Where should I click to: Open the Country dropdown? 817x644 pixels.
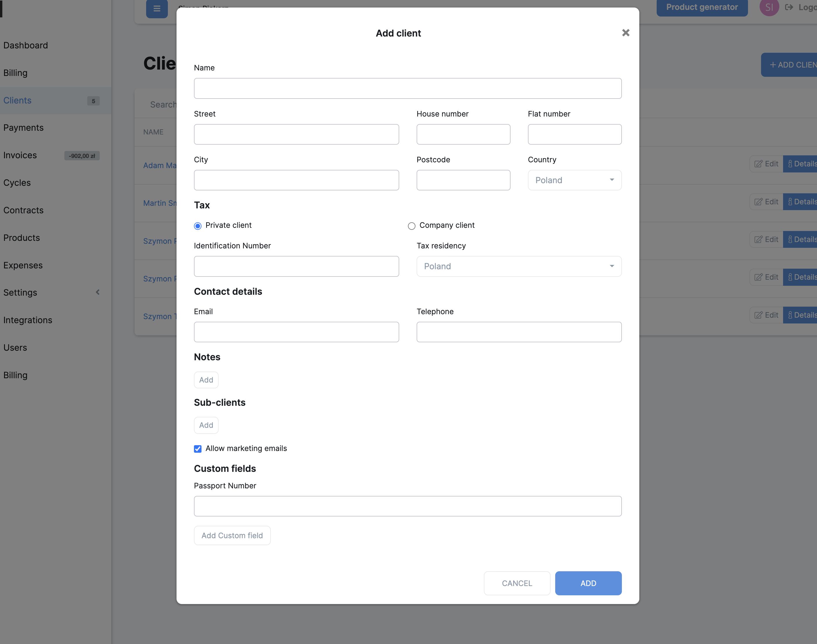574,180
